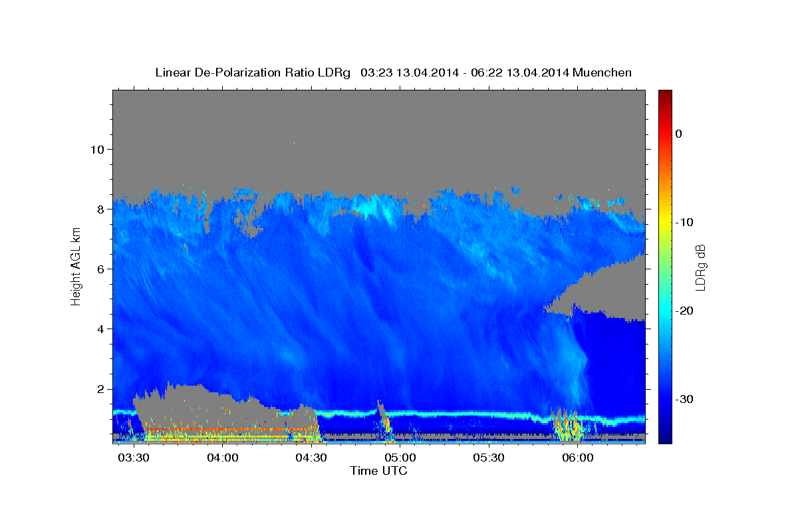Screen dimensions: 798x532
Task: Select the 'Time UTC' x-axis label
Action: 378,471
